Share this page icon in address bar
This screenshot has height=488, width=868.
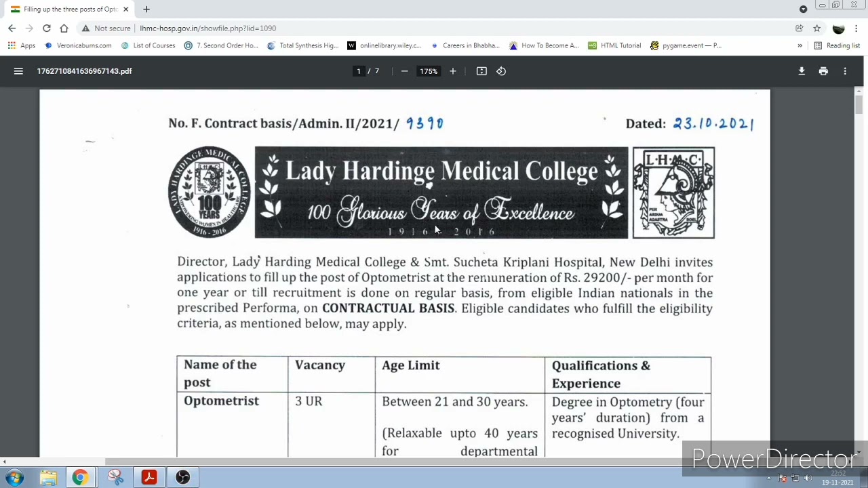click(800, 28)
